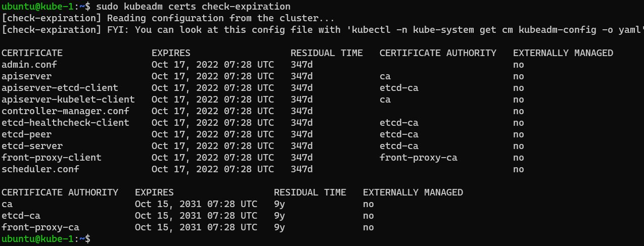Image resolution: width=644 pixels, height=246 pixels.
Task: Click the upper CERTIFICATE AUTHORITY column header
Action: click(x=438, y=53)
